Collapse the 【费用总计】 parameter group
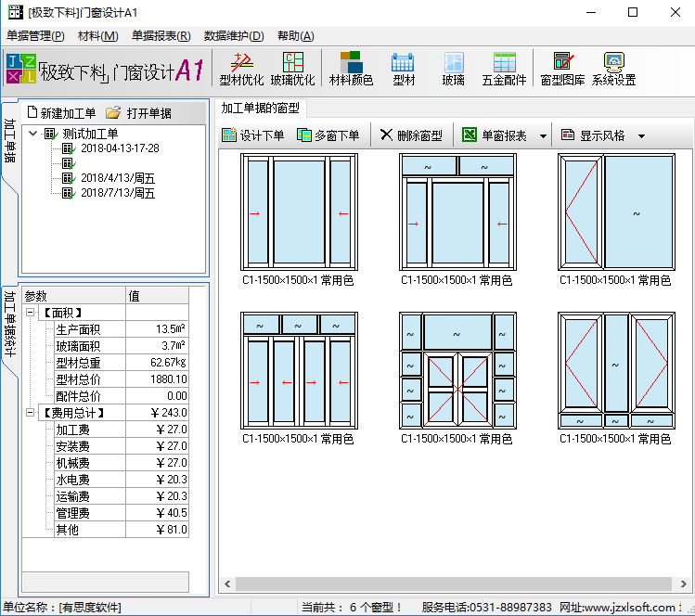The image size is (695, 616). point(30,413)
